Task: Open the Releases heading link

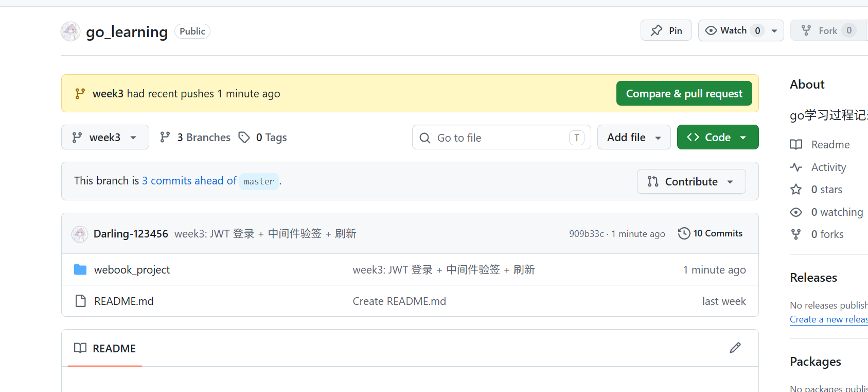Action: (813, 278)
